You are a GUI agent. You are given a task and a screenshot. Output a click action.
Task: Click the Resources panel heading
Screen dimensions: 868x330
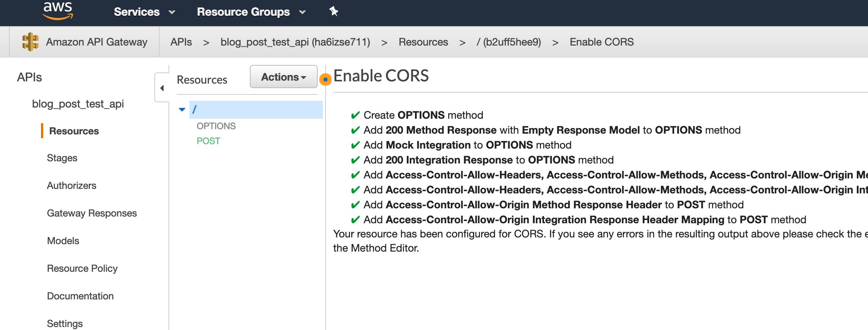click(x=202, y=80)
